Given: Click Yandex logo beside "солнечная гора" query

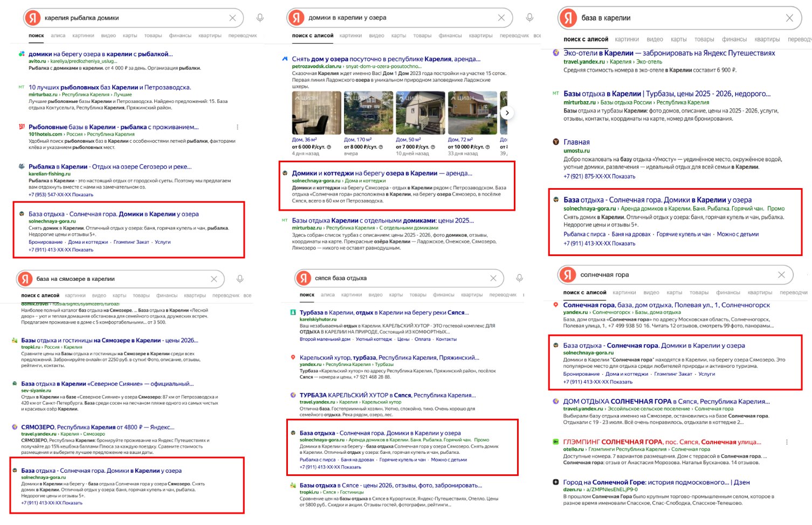Looking at the screenshot, I should pyautogui.click(x=567, y=275).
